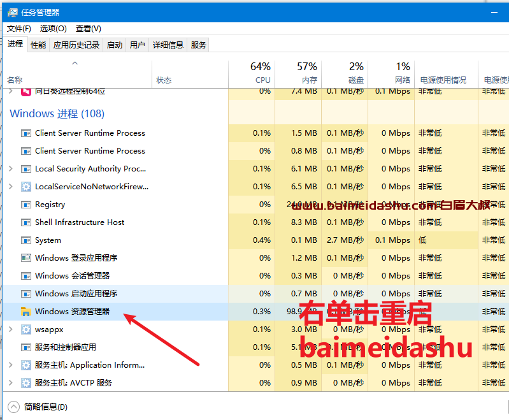Click LocalServiceNoNetworkFirewall's 6.5 MB memory value

point(304,187)
